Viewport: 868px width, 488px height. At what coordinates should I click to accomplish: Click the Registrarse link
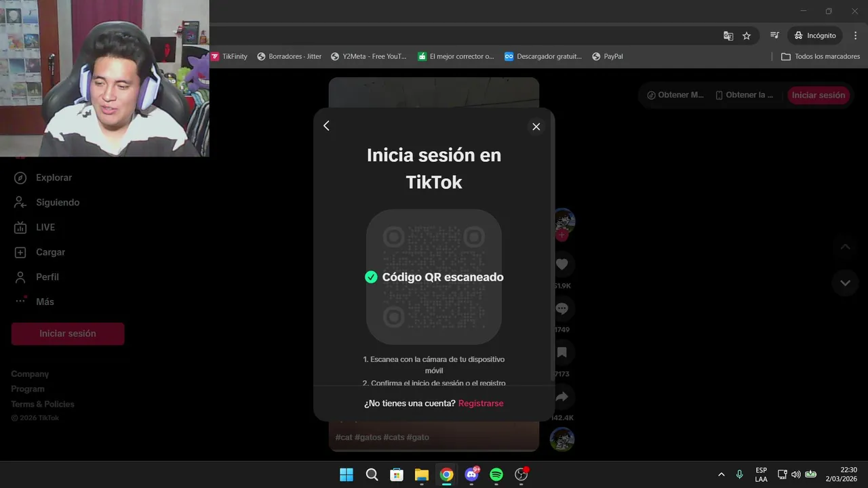tap(481, 403)
